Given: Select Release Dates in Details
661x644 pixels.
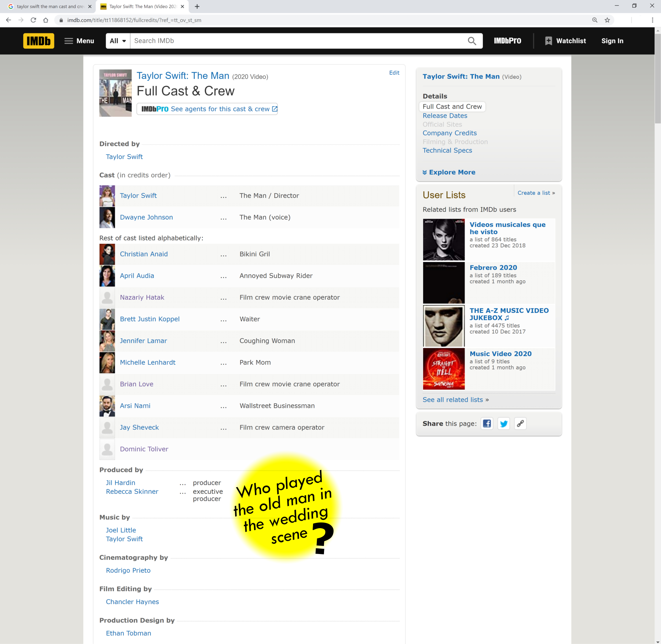Looking at the screenshot, I should click(445, 116).
